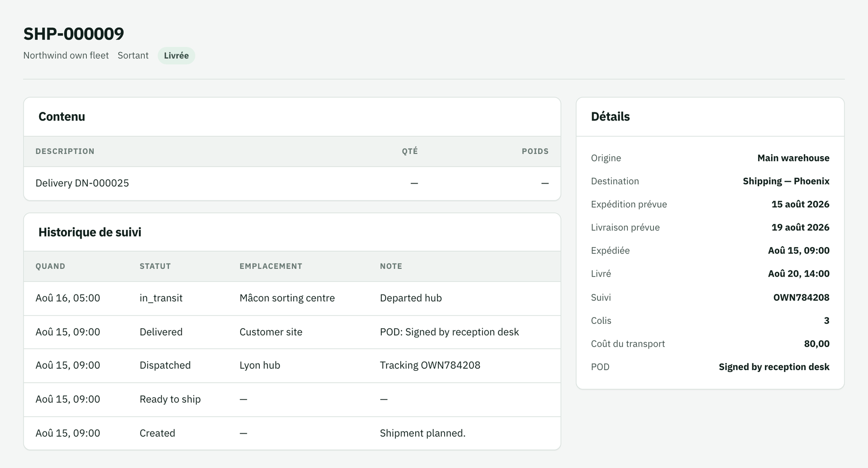Click the QUAND column header

click(x=50, y=266)
